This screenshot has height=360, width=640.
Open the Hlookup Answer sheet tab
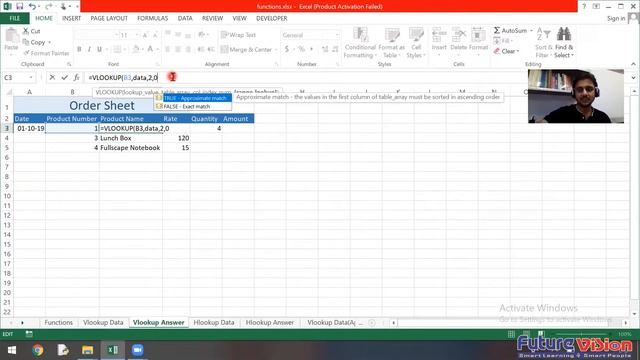[269, 322]
